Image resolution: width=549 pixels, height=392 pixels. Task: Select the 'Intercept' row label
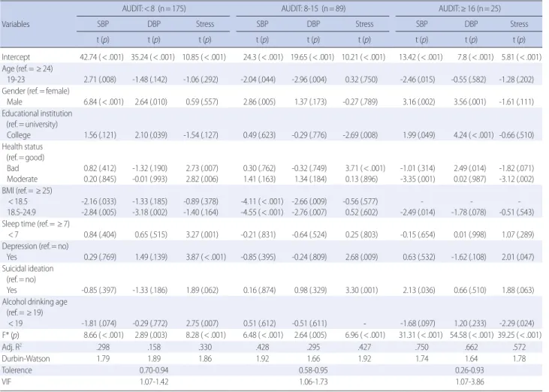coord(16,57)
